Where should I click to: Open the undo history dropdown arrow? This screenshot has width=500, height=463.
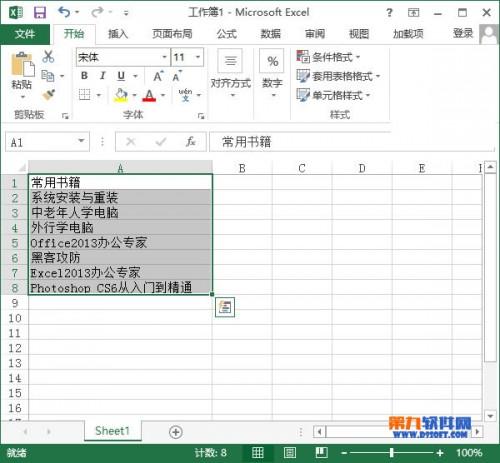(x=77, y=12)
